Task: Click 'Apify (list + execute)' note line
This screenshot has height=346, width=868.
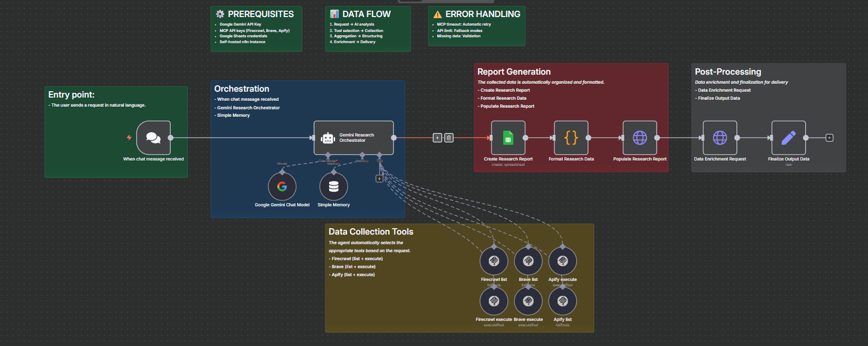Action: point(351,275)
